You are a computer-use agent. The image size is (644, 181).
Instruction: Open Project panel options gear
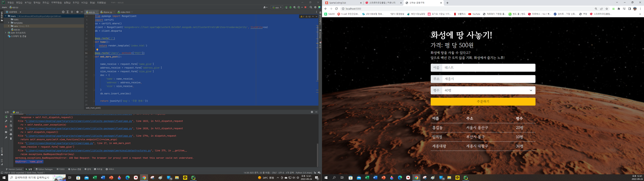pyautogui.click(x=77, y=12)
